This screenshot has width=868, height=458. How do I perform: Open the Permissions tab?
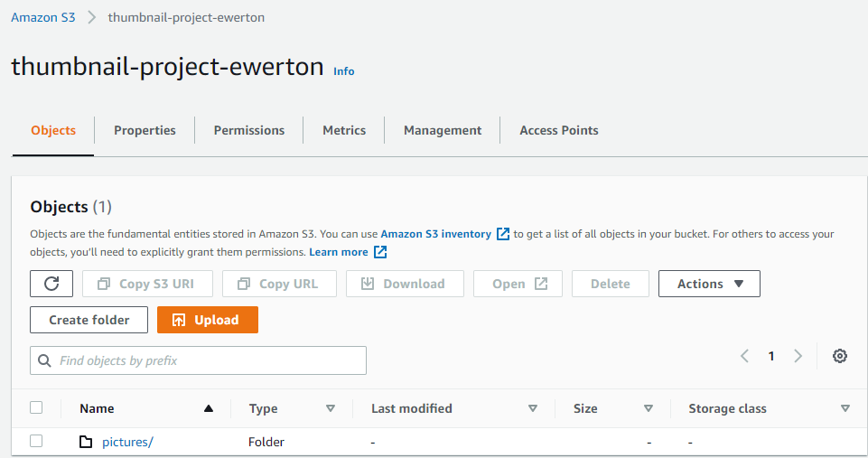point(249,130)
